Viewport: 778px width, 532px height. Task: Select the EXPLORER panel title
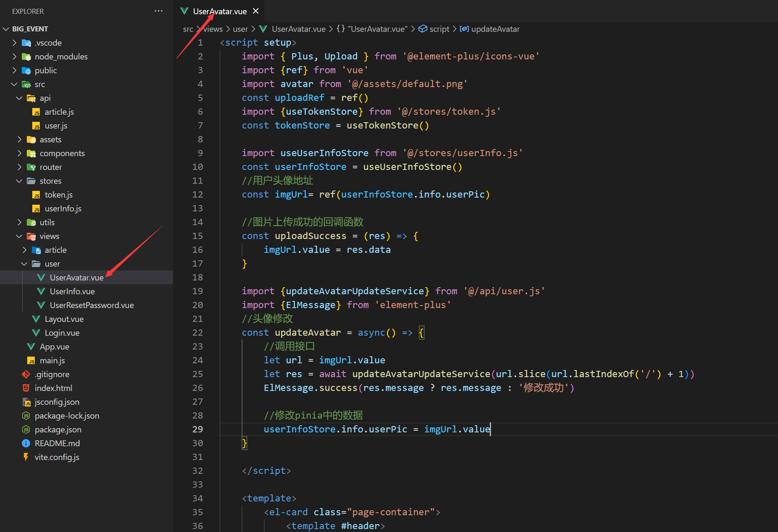tap(28, 11)
